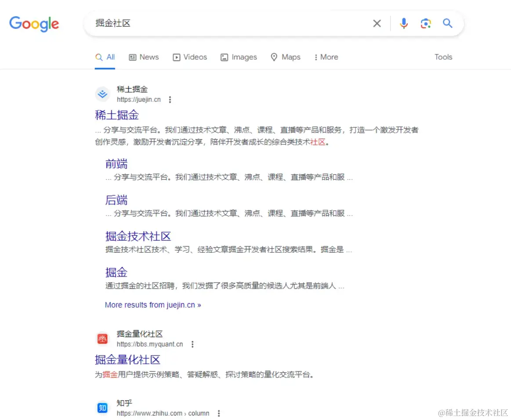The height and width of the screenshot is (420, 511).
Task: Open the 掘金技术社区 sitelink
Action: click(x=138, y=237)
